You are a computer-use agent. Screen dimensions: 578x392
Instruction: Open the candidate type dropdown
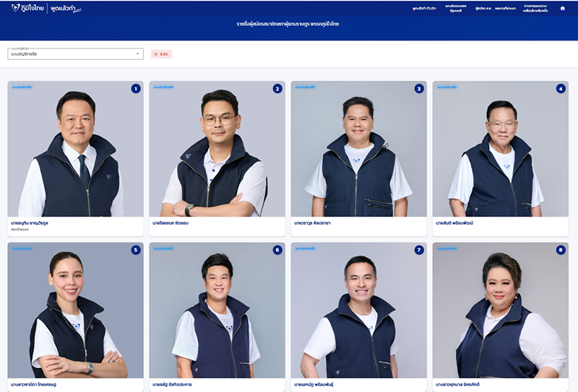(x=75, y=54)
